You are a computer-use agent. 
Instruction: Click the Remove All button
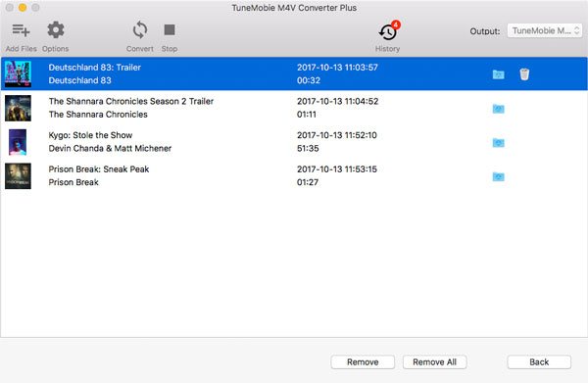(434, 362)
